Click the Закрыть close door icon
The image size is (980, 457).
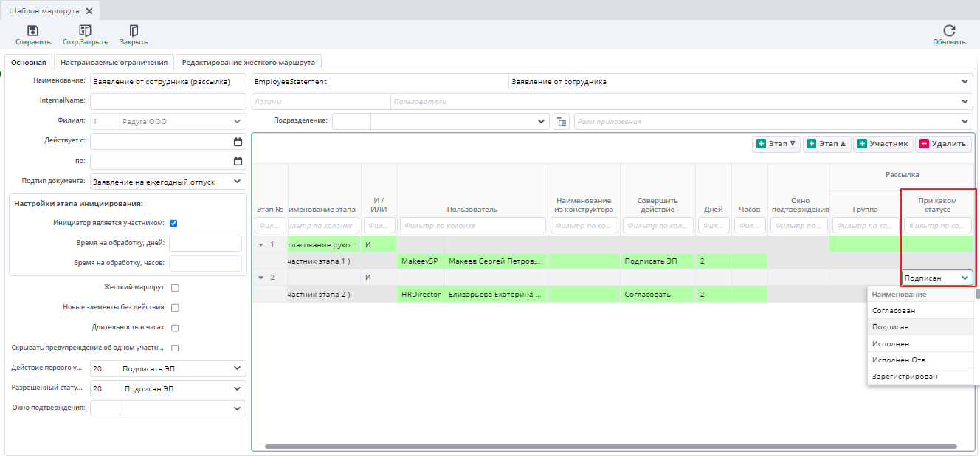[134, 31]
